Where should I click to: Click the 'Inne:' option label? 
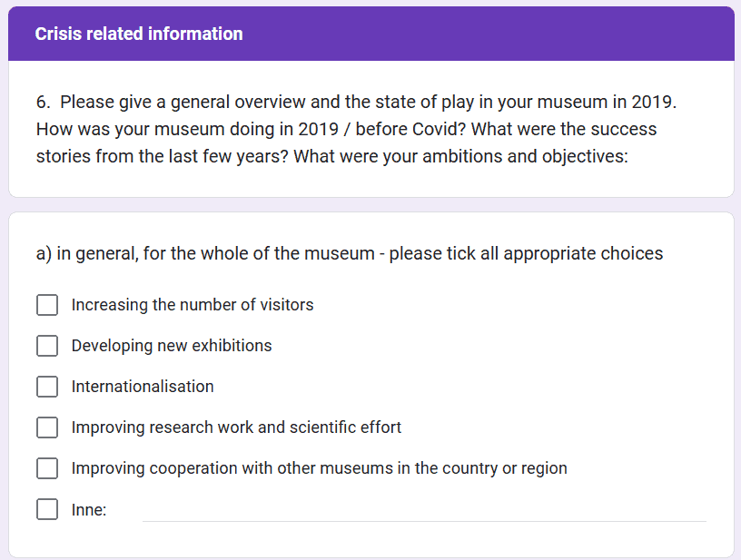click(x=89, y=510)
